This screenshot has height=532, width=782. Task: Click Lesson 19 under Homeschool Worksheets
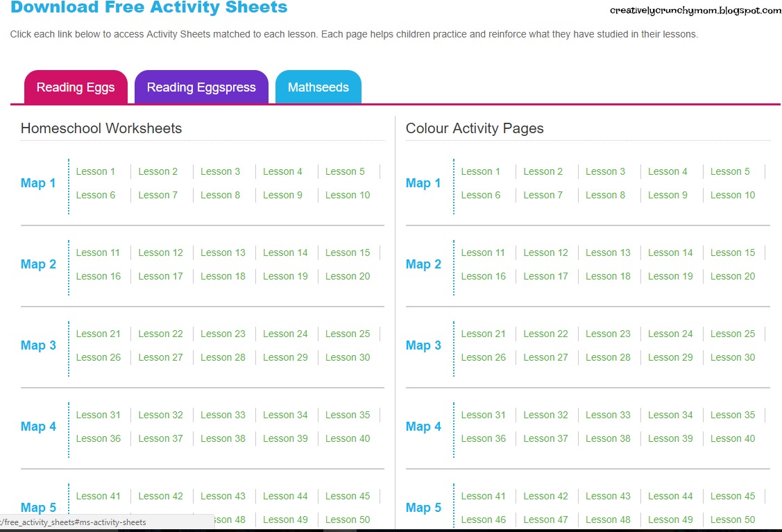click(x=285, y=276)
